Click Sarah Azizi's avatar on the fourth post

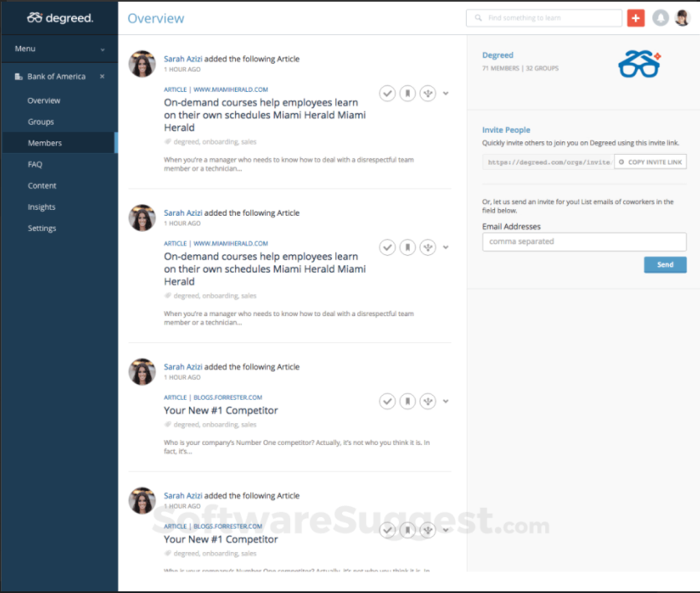142,500
